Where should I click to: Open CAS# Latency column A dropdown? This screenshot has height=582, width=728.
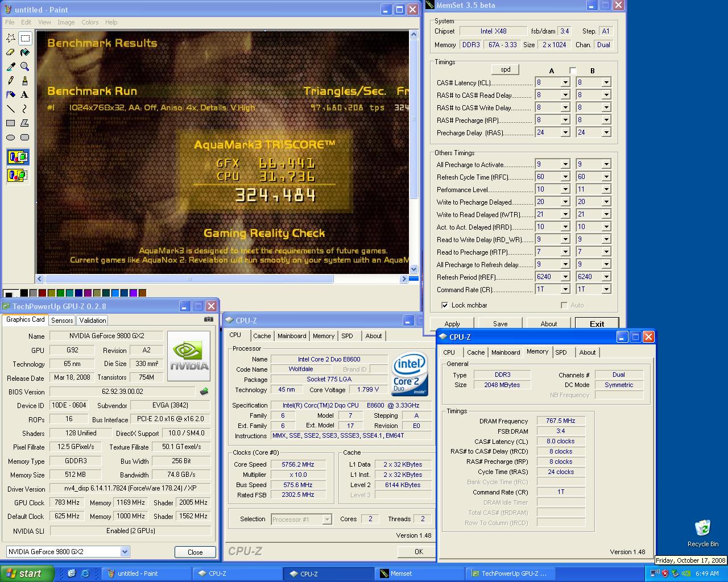tap(565, 82)
